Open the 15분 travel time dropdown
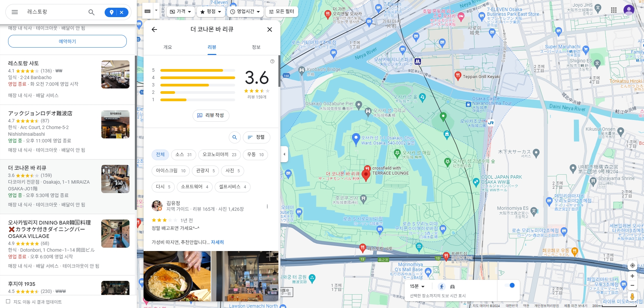Screen dimensions: 644x308 pos(417,286)
